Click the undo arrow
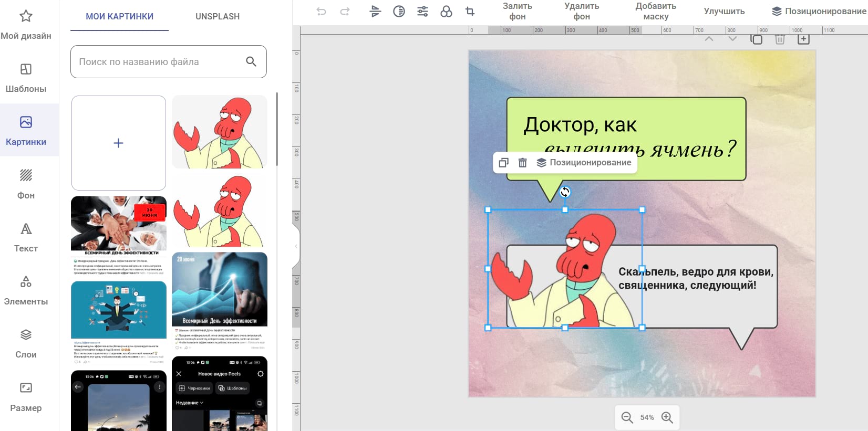 [321, 11]
